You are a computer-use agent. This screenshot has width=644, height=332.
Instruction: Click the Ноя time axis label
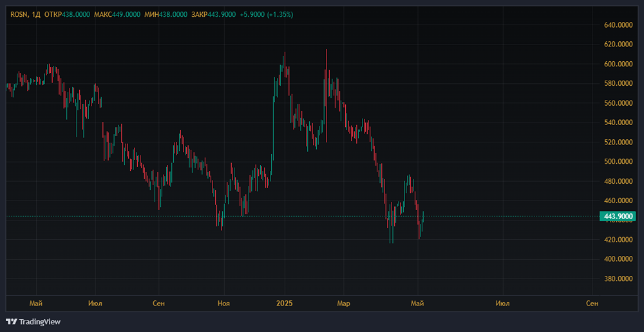(x=223, y=302)
